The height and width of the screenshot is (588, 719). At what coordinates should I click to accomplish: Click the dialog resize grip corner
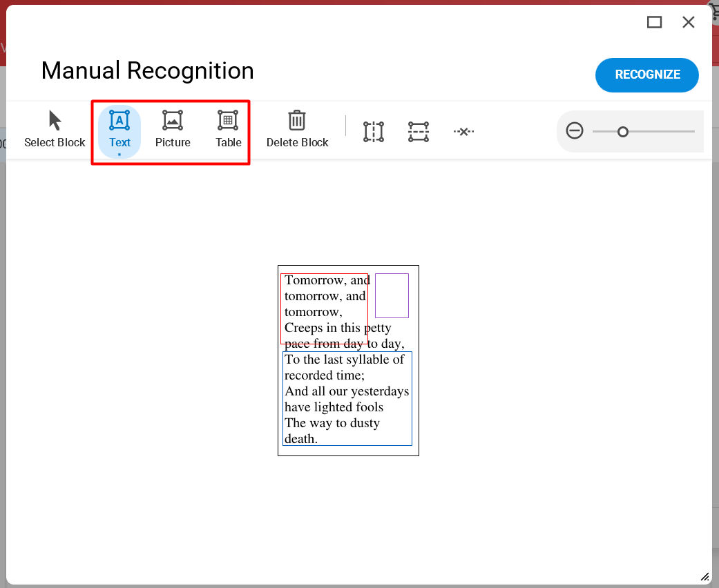[x=704, y=577]
